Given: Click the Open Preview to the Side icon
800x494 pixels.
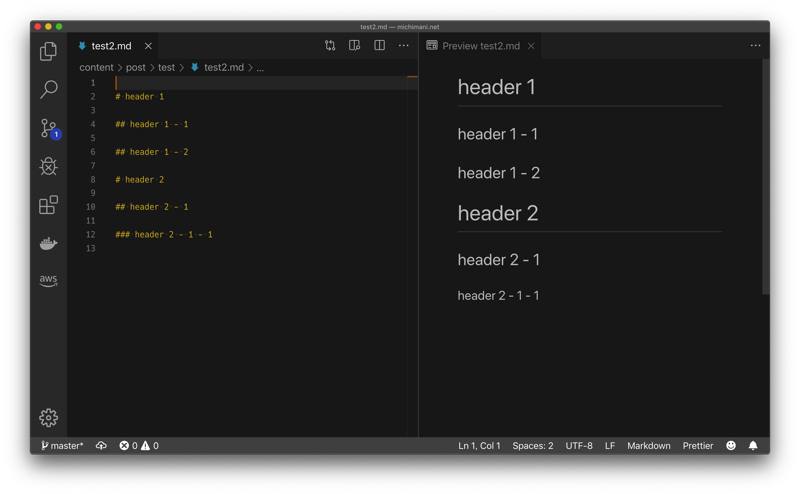Looking at the screenshot, I should (355, 45).
